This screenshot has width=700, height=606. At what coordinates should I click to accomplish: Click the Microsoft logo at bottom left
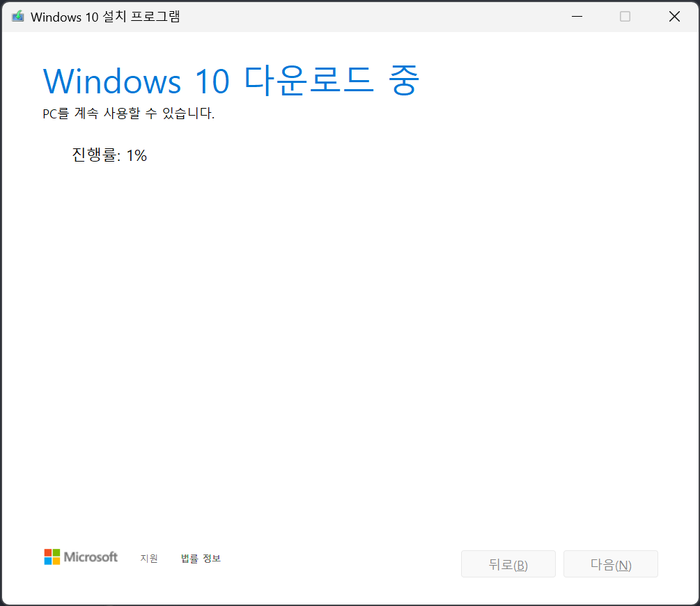(x=81, y=557)
